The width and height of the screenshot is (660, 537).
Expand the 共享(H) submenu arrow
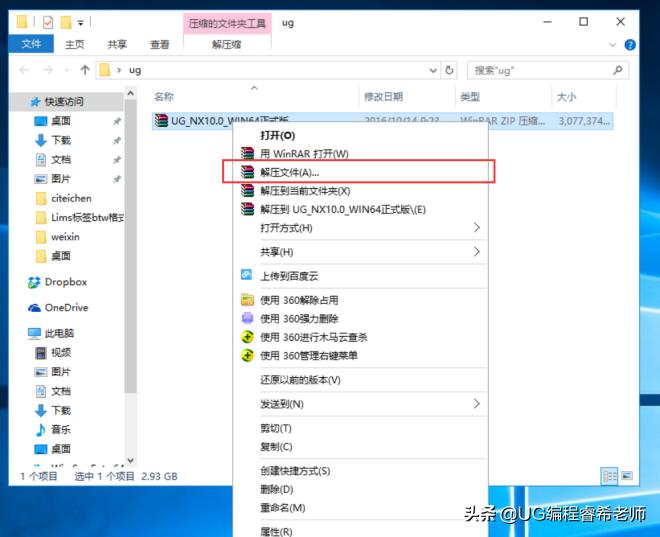click(476, 252)
